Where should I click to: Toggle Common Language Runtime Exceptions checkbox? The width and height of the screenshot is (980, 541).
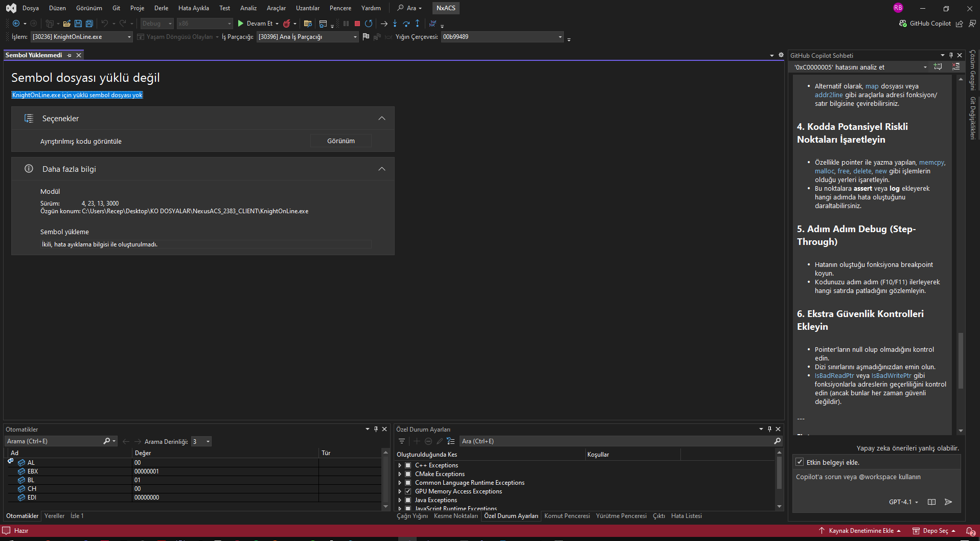coord(408,483)
